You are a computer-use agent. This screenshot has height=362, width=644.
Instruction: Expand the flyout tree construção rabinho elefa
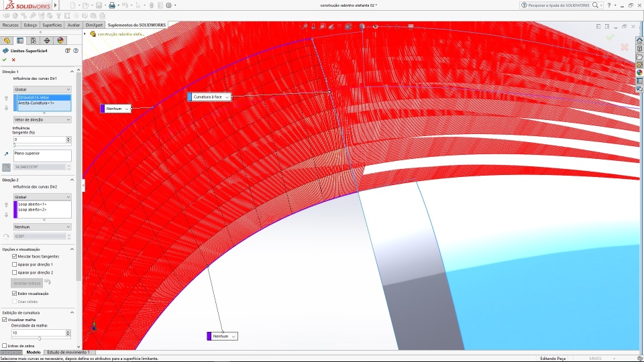pos(85,34)
